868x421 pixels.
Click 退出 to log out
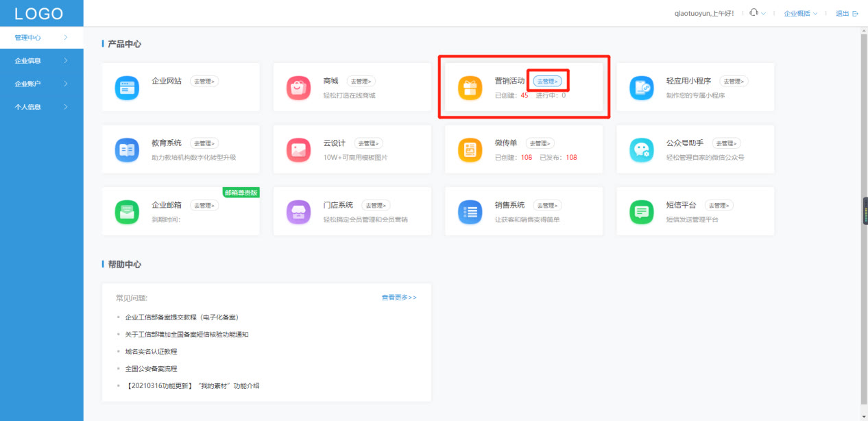[x=843, y=12]
